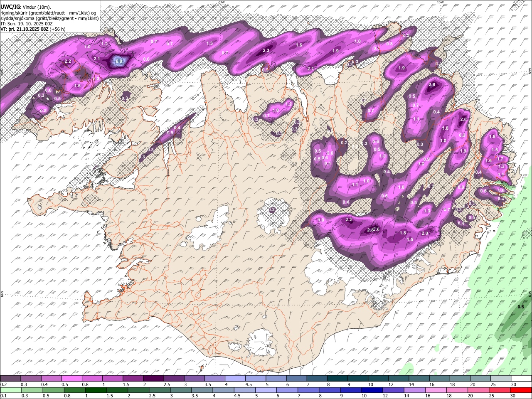Click the 0.2 value on the central glacier
The image size is (532, 399).
coord(272,210)
